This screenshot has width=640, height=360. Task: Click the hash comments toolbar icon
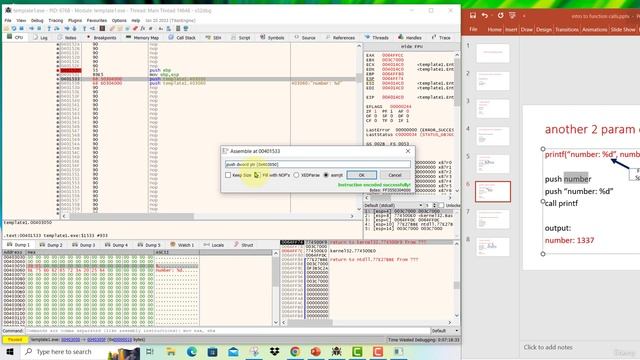click(x=151, y=29)
